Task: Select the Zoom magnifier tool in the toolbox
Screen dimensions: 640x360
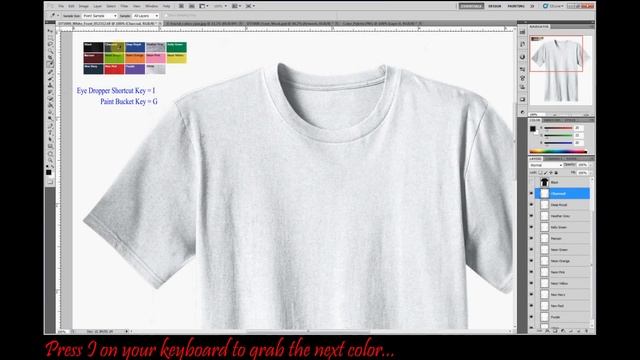Action: (x=50, y=160)
